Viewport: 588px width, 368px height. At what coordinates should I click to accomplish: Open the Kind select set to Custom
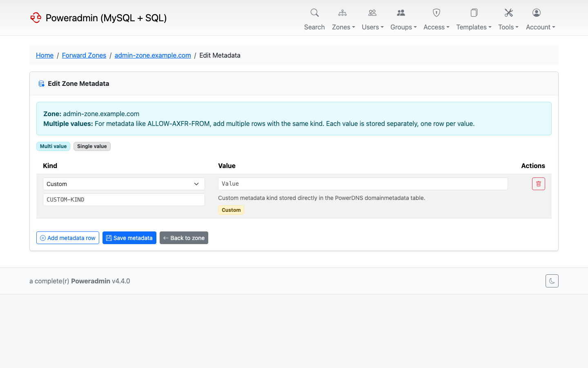click(x=124, y=184)
